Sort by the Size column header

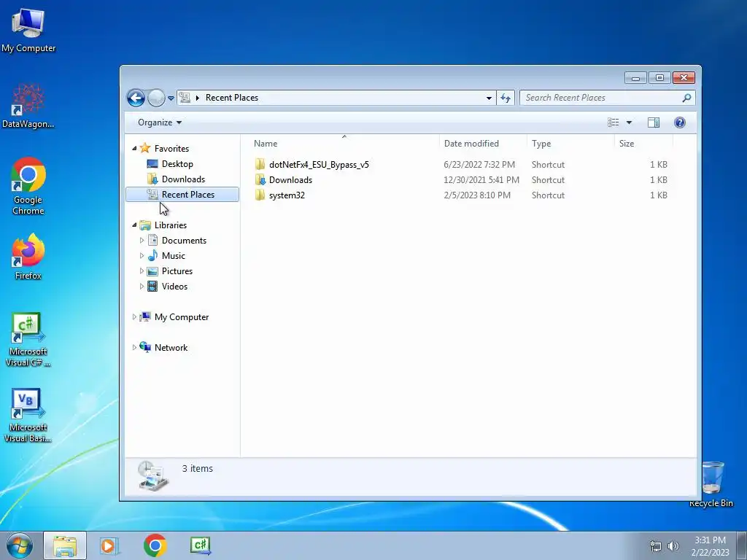[644, 144]
